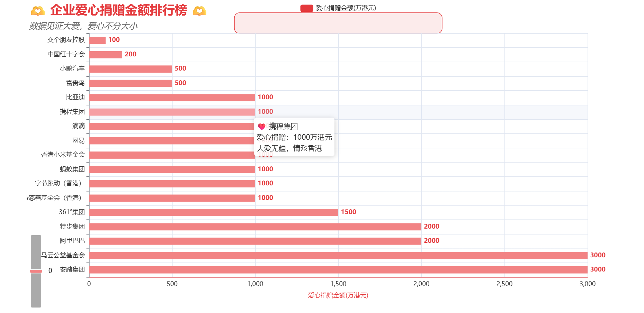Image resolution: width=644 pixels, height=313 pixels.
Task: Click the 361°集团 bar
Action: click(214, 212)
